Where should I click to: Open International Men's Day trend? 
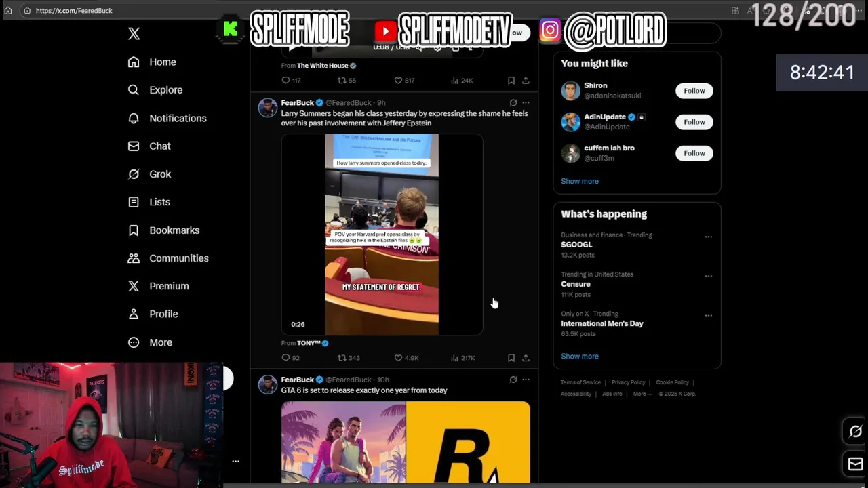(602, 323)
